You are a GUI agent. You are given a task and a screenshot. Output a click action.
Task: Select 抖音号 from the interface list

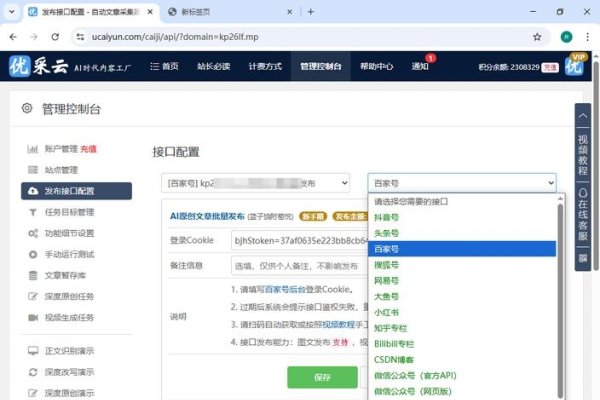coord(462,217)
